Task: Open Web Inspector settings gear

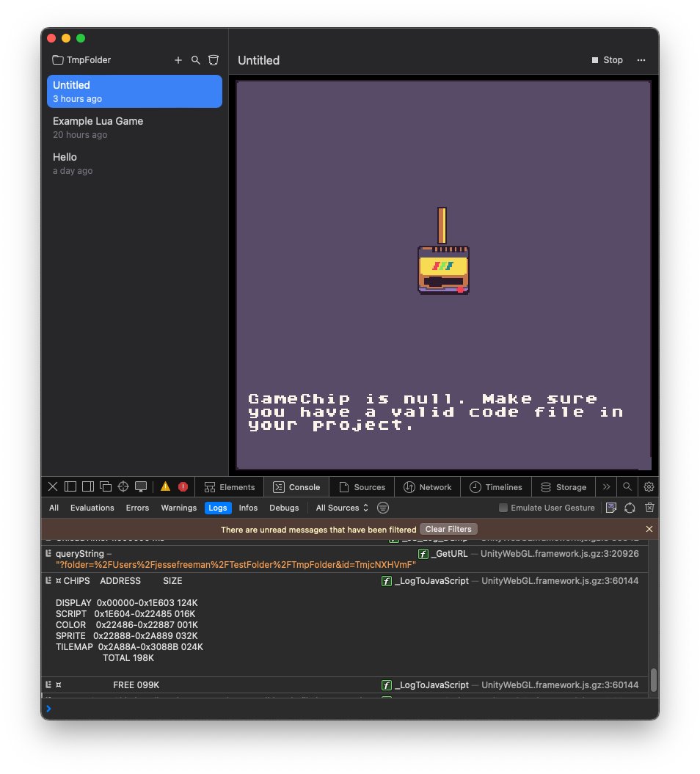Action: (649, 486)
